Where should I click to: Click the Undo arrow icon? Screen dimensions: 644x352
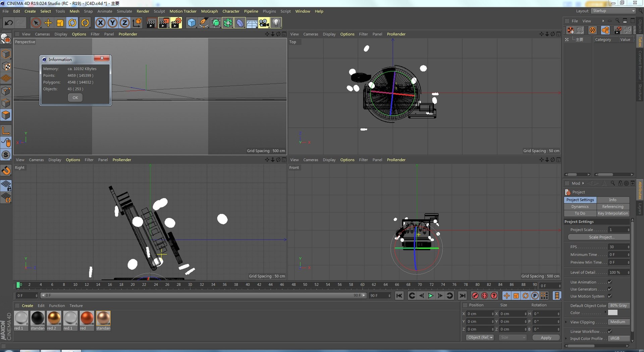(9, 23)
